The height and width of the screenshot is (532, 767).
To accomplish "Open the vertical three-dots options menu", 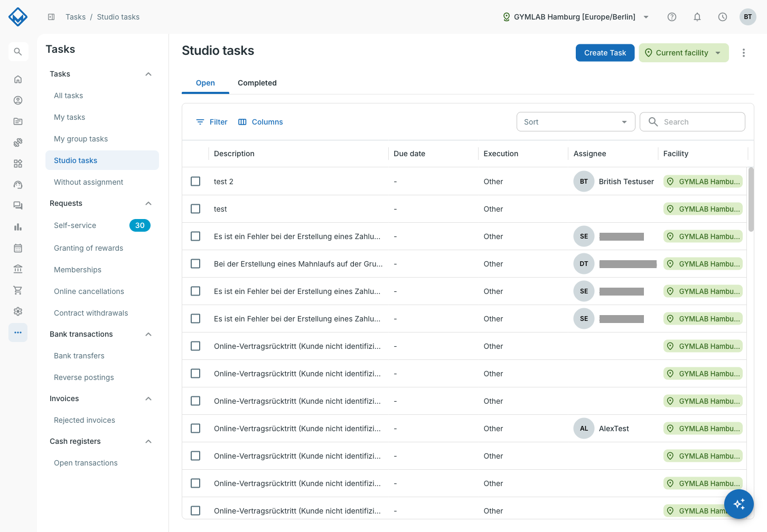I will [x=744, y=53].
